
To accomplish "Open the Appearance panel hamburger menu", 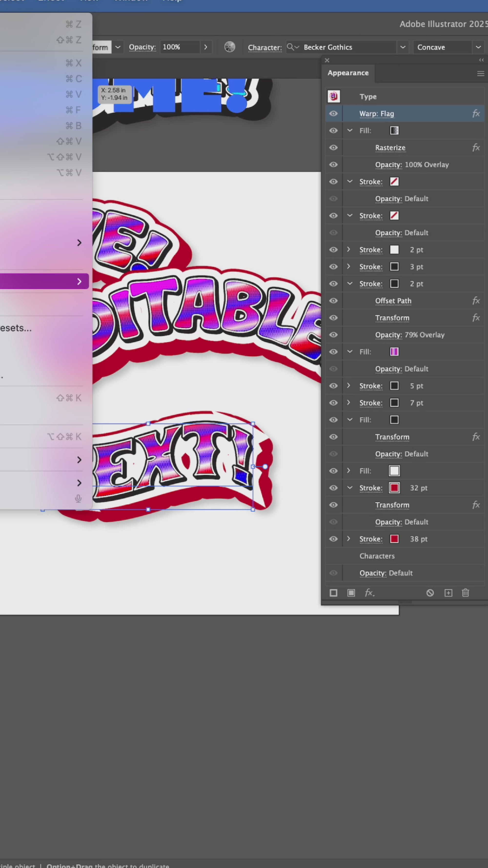I will coord(481,73).
